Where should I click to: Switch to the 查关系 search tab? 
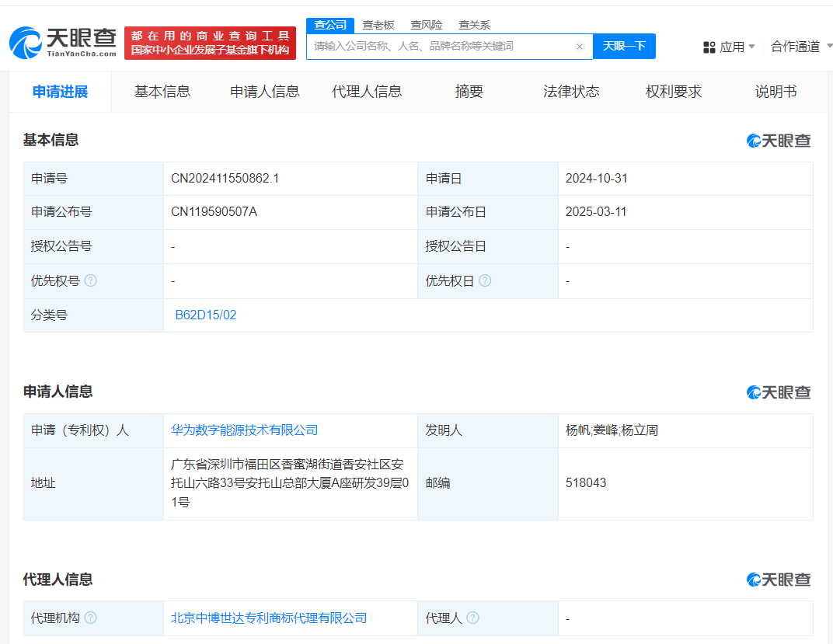point(474,25)
